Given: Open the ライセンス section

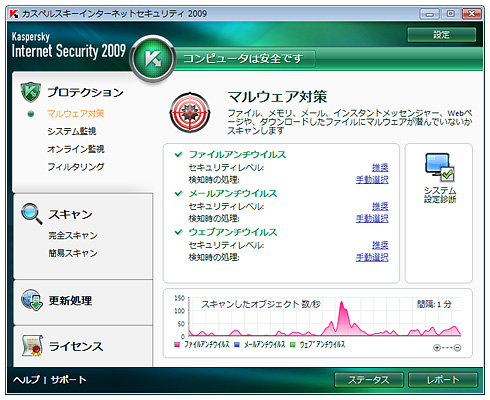Looking at the screenshot, I should (x=76, y=346).
